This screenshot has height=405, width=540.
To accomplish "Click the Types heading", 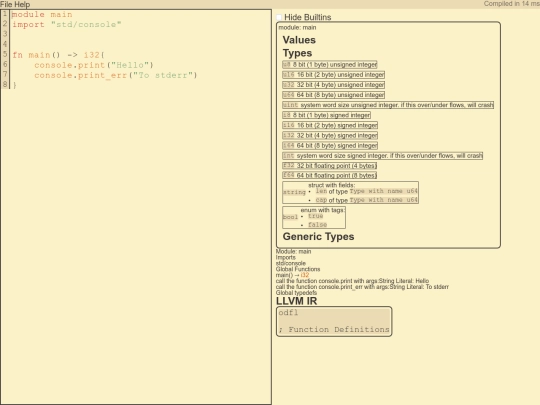I will point(297,53).
